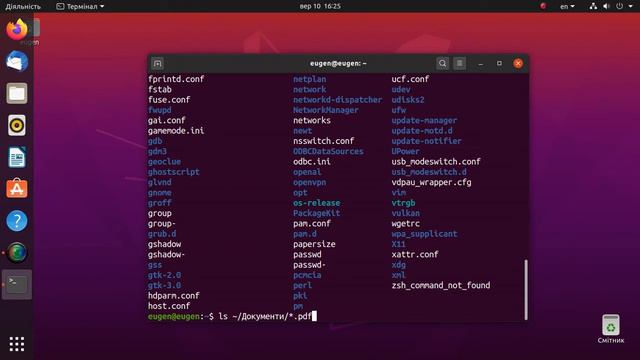Click the update-manager entry
The image size is (640, 360).
(424, 120)
